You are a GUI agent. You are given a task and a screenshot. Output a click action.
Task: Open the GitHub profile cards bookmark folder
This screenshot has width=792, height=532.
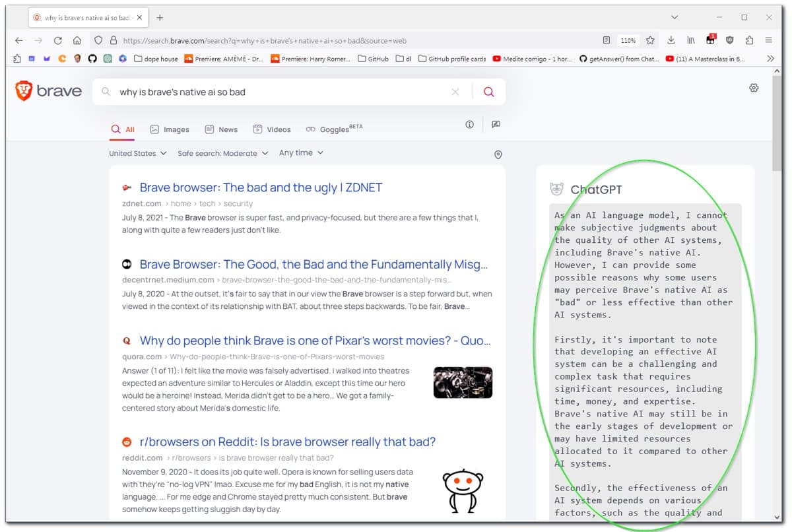[452, 59]
